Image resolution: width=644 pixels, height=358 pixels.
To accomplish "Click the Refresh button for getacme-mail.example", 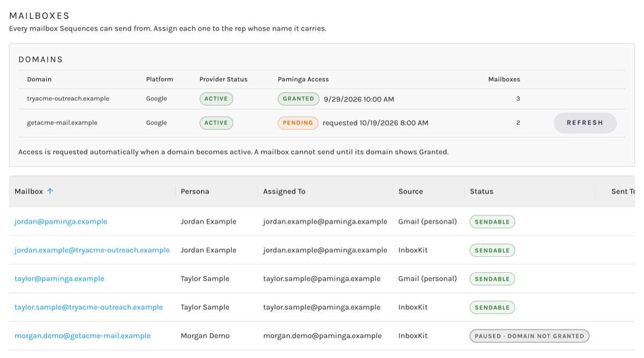I will click(585, 123).
